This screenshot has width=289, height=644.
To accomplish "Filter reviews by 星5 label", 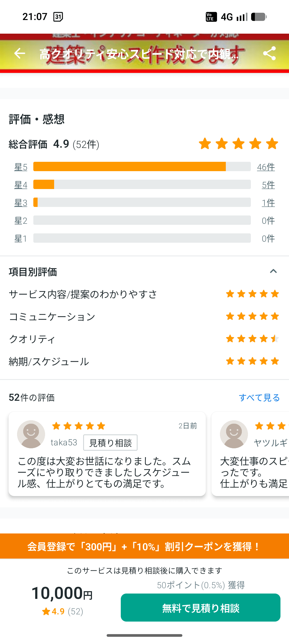I will click(x=21, y=167).
